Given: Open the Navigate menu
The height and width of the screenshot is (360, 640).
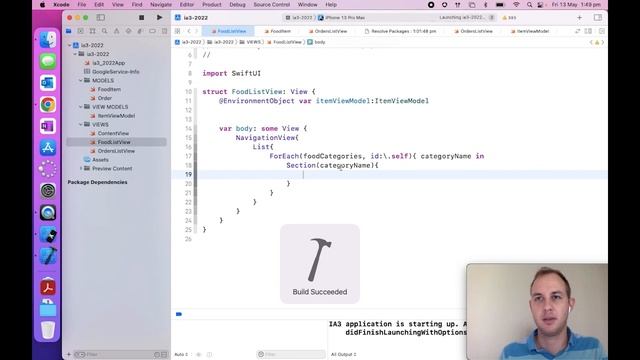Looking at the screenshot, I should point(161,5).
